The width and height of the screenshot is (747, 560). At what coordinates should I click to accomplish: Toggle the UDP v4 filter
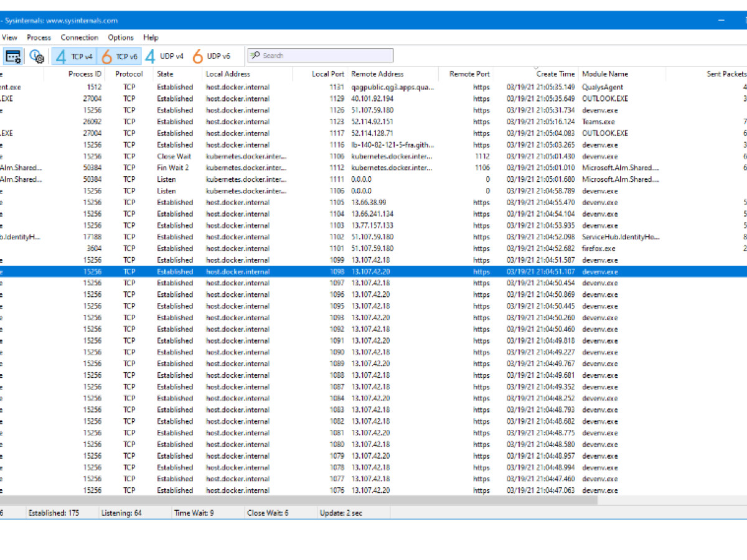coord(164,57)
